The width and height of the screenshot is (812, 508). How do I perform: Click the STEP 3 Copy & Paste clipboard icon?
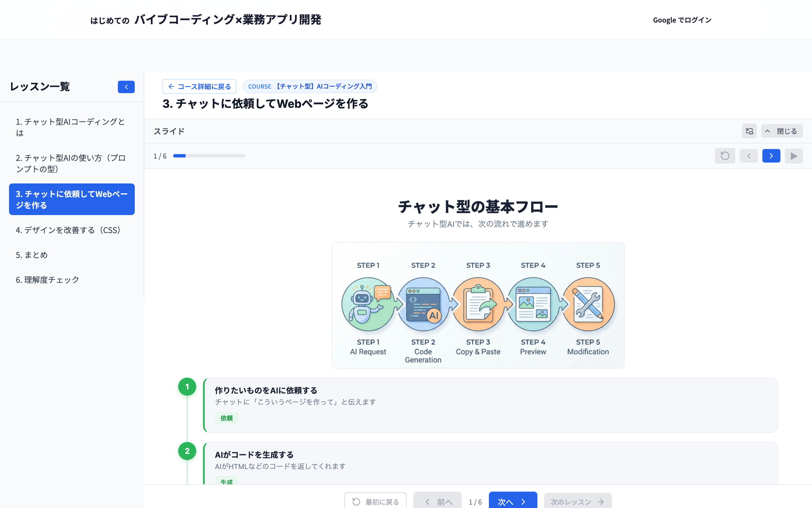coord(478,304)
